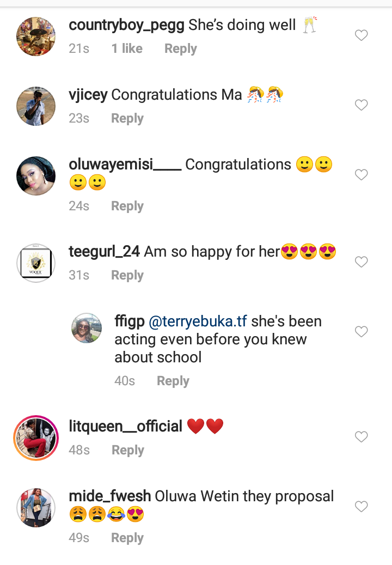Viewport: 392px width, 565px height.
Task: Reply to countryboy_pegg's comment
Action: pos(180,49)
